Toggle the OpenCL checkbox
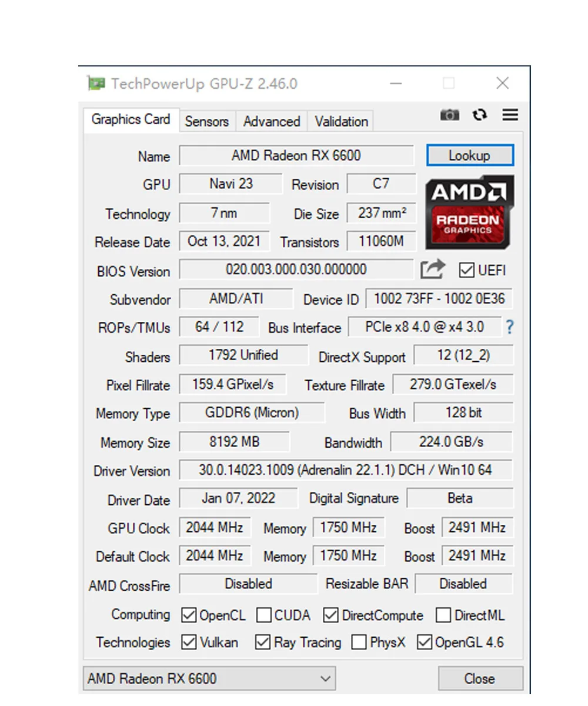The width and height of the screenshot is (588, 706). pos(189,615)
